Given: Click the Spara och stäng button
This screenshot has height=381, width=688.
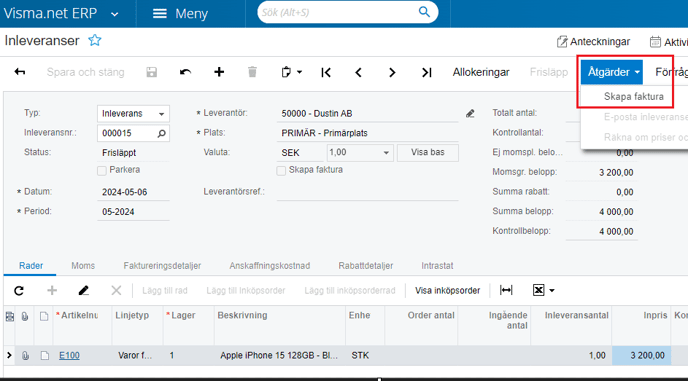Looking at the screenshot, I should click(x=86, y=72).
